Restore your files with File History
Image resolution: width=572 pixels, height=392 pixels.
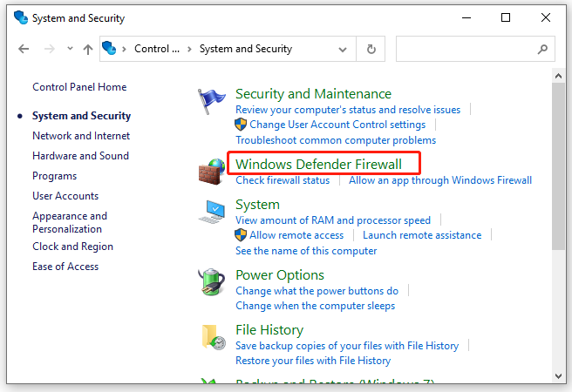(x=313, y=361)
